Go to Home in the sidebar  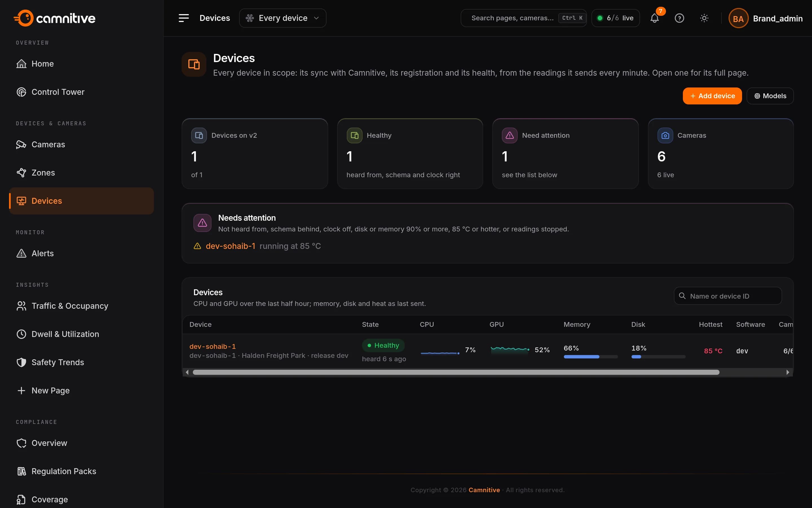81,64
